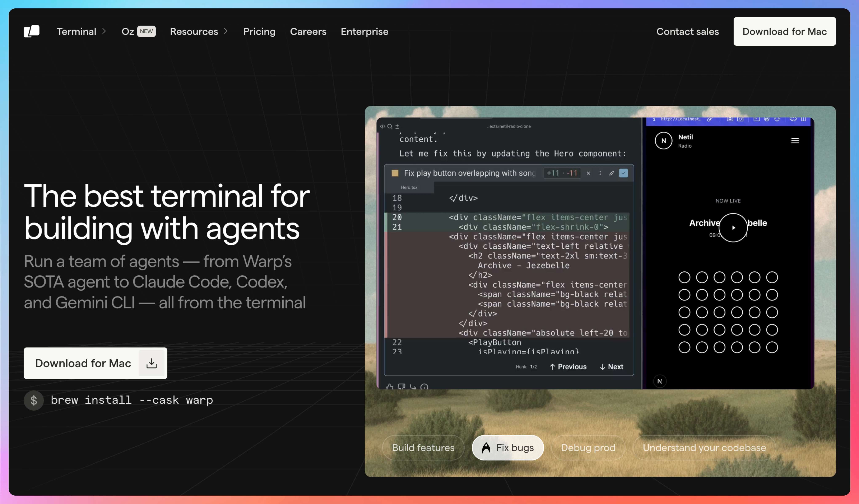
Task: Click the dollar sign prompt icon
Action: [33, 400]
